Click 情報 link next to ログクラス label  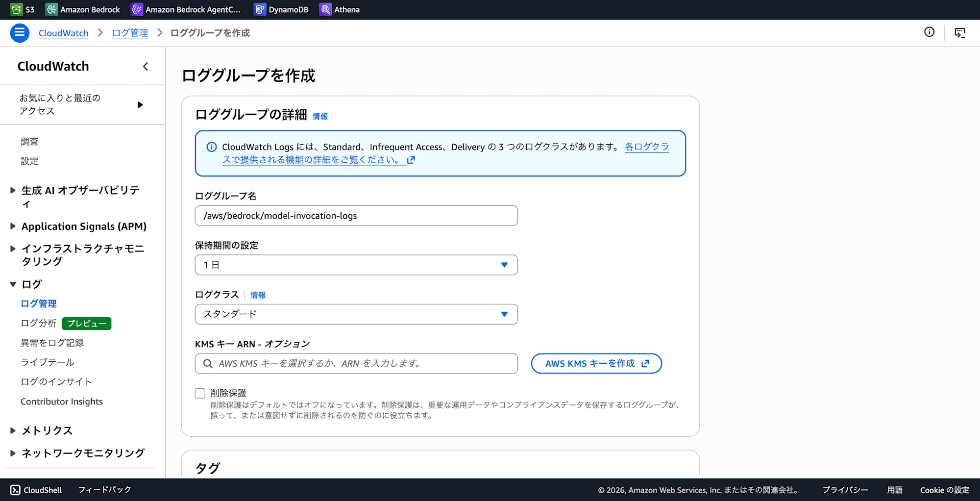click(x=258, y=295)
